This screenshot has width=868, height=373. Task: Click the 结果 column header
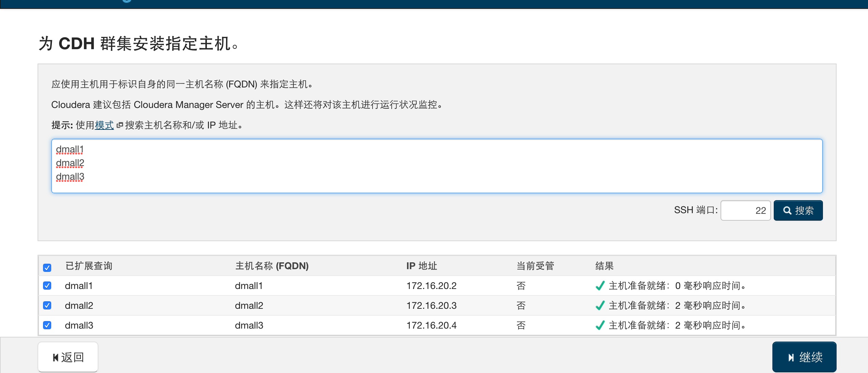pyautogui.click(x=604, y=266)
